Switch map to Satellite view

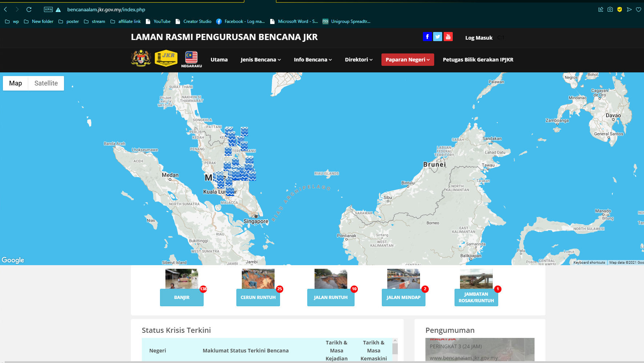[x=46, y=83]
